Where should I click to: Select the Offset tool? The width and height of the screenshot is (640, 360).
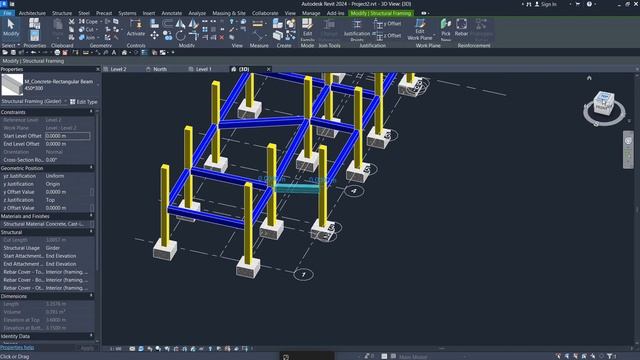coord(168,23)
